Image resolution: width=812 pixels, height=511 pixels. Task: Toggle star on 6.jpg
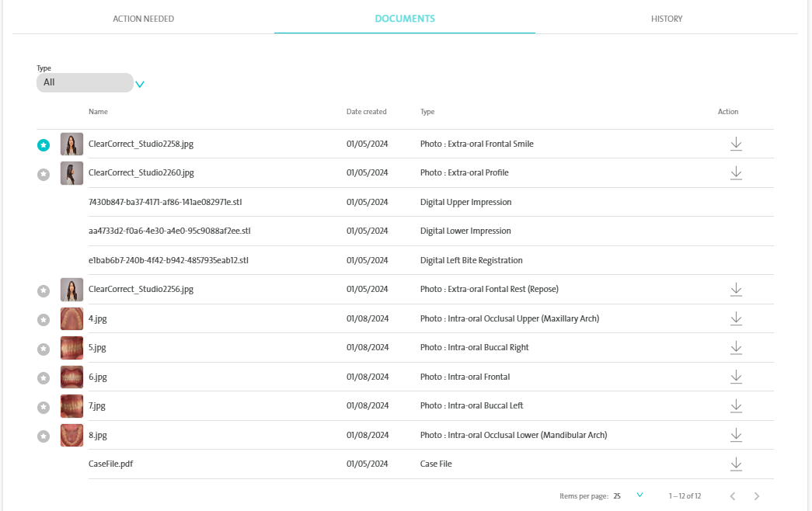click(44, 378)
